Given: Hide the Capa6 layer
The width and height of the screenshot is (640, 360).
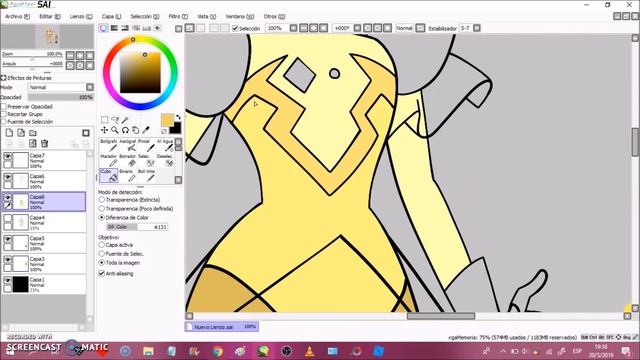Looking at the screenshot, I should tap(8, 177).
